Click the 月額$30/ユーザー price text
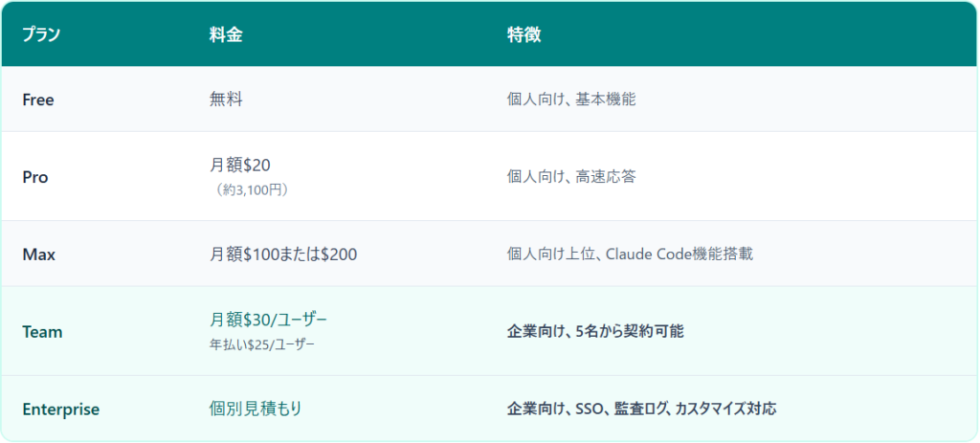Viewport: 980px width, 443px height. [x=274, y=320]
